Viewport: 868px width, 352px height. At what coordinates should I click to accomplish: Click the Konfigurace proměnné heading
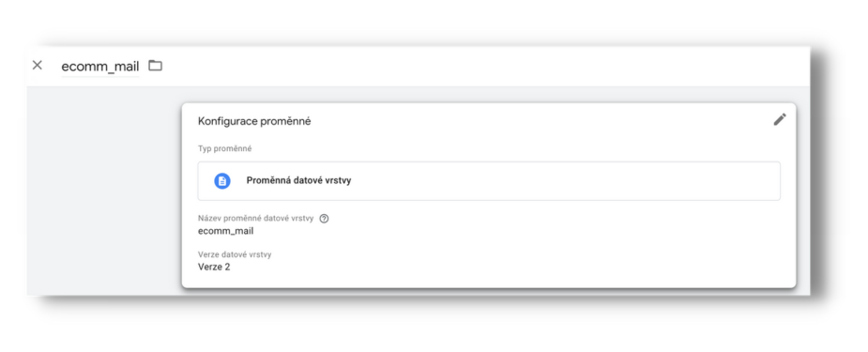pos(254,121)
